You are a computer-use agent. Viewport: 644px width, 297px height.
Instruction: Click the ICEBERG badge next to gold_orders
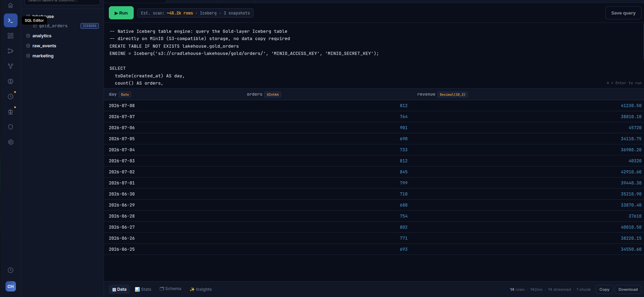90,26
